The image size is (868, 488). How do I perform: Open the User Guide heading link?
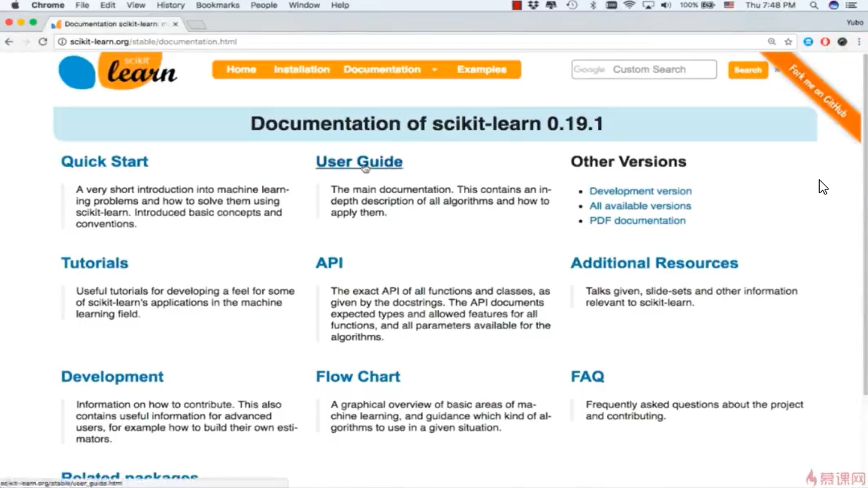point(359,161)
